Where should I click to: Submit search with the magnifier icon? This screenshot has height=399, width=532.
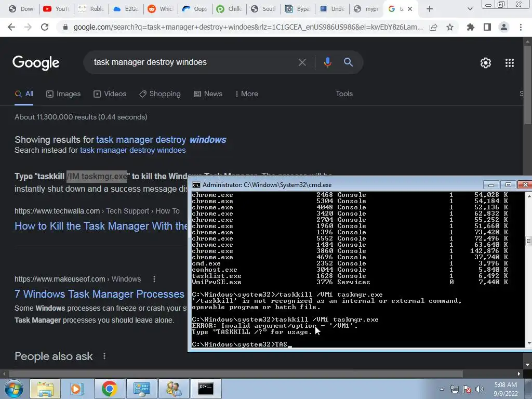(348, 62)
